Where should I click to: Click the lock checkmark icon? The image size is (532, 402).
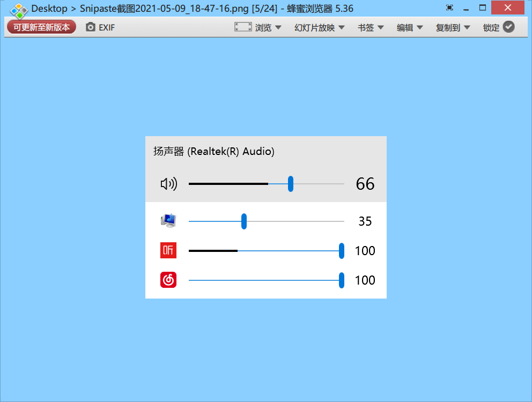coord(508,27)
